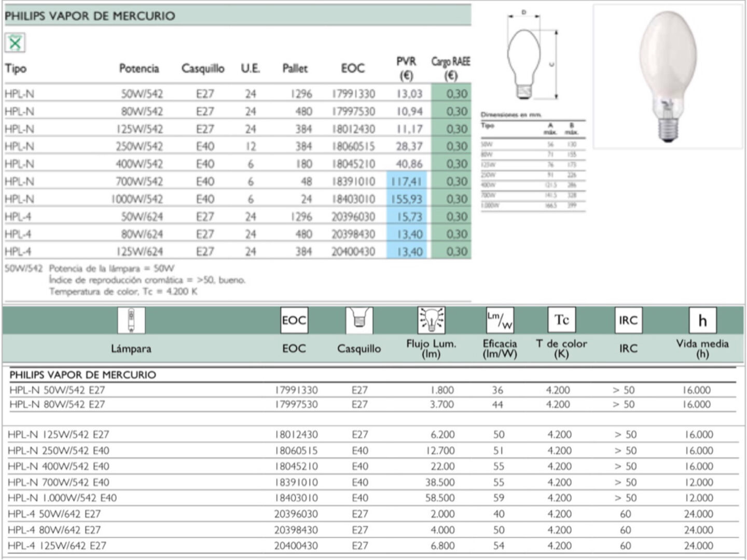
Task: Click the socket icon above Casquillo
Action: [359, 320]
